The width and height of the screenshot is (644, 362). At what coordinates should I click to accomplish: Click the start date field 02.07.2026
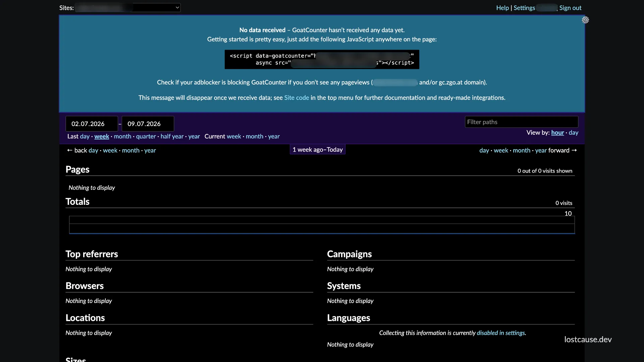click(x=92, y=124)
